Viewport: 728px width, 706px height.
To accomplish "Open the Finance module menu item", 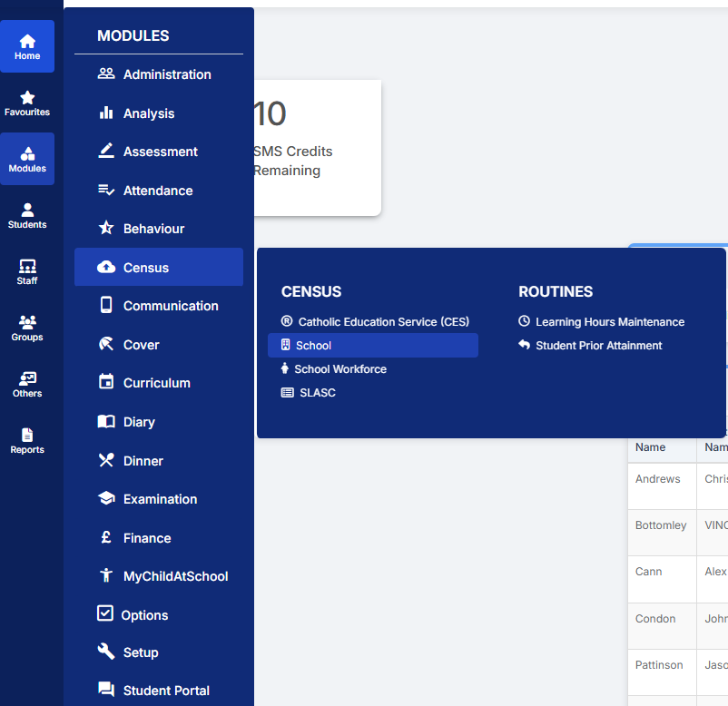I will click(x=146, y=538).
